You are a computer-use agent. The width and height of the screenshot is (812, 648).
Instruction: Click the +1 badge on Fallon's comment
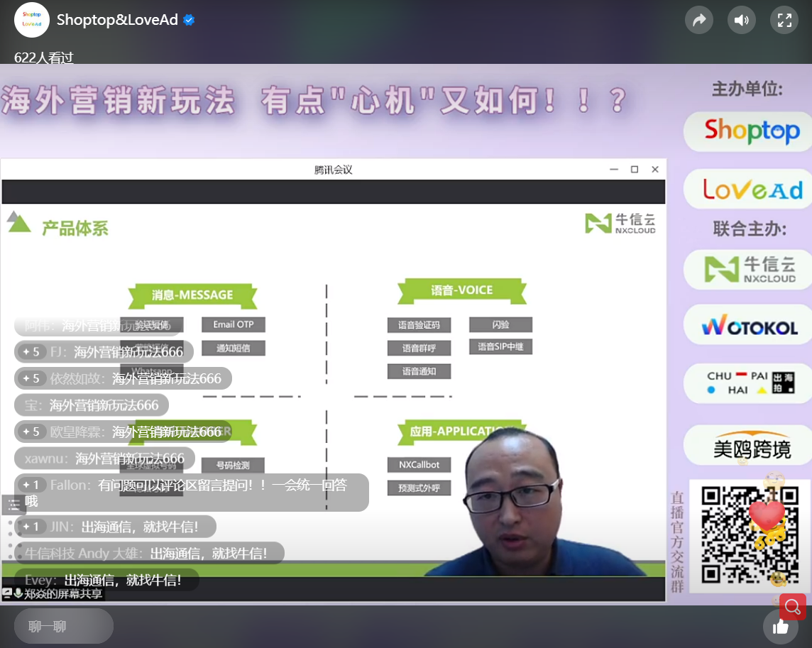click(31, 485)
